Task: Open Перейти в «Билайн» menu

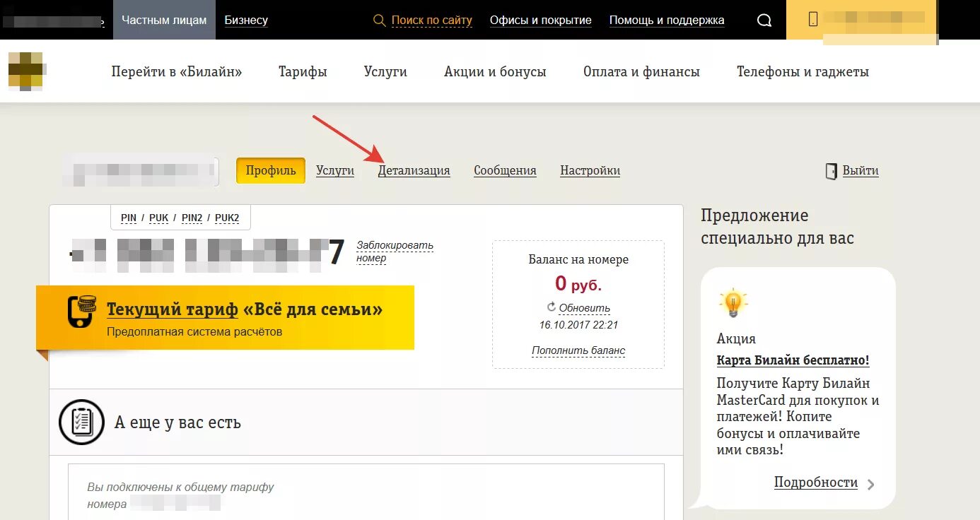Action: coord(177,71)
